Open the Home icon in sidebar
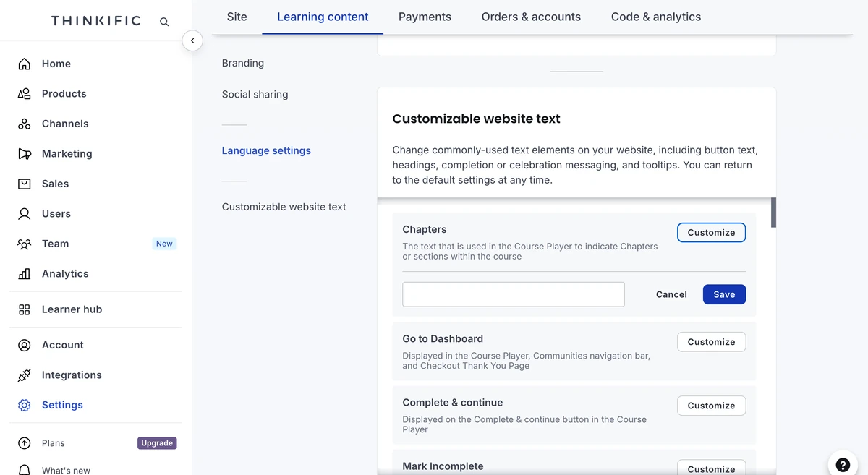 25,64
